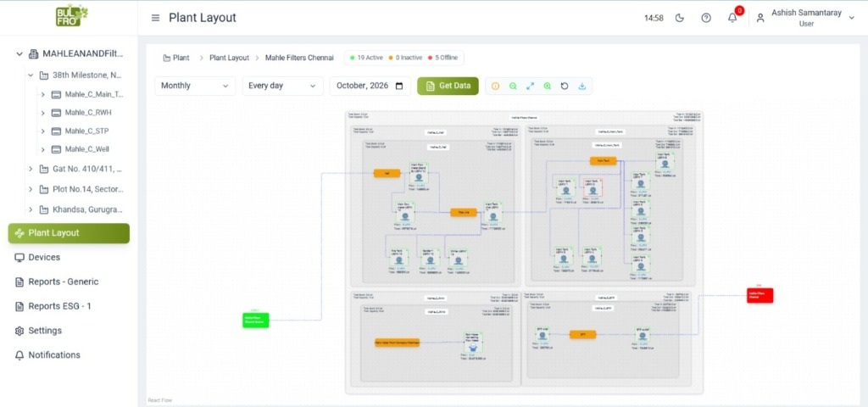The image size is (868, 407).
Task: Click the 0 Inactive status indicator
Action: point(405,58)
